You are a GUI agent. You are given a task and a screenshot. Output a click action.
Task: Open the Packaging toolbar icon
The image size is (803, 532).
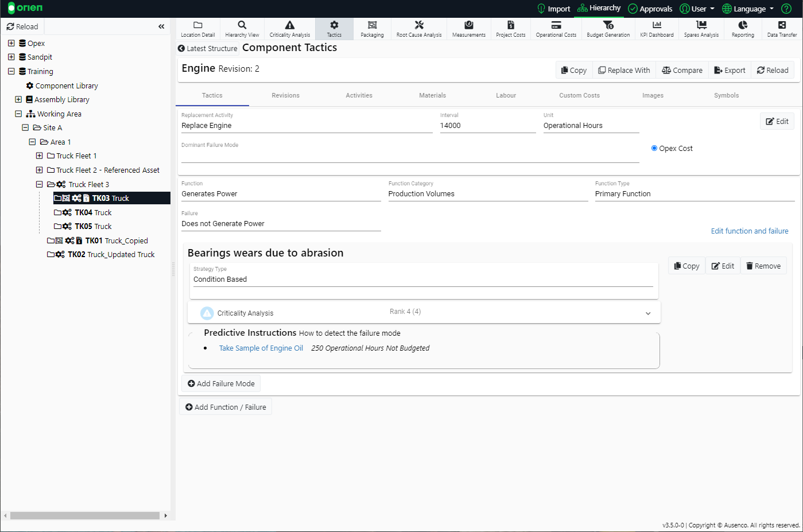pyautogui.click(x=372, y=28)
